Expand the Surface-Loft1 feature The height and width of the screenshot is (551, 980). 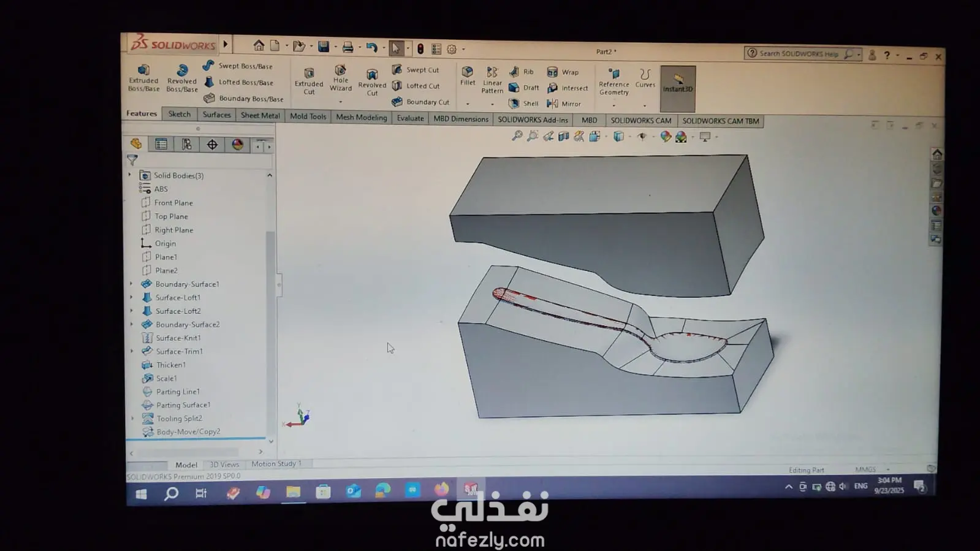click(x=131, y=297)
